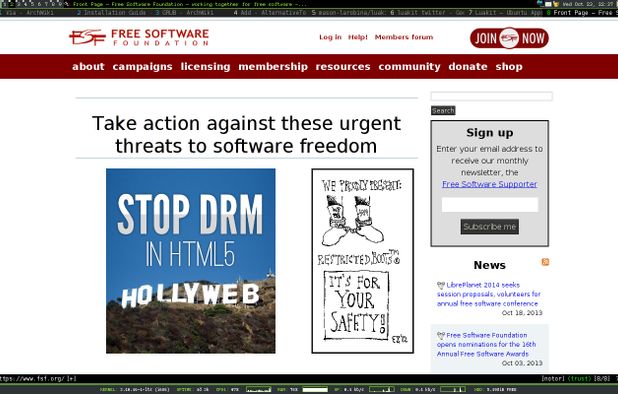Click the JOIN NOW badge button
Screen dimensions: 618x394
coord(509,38)
